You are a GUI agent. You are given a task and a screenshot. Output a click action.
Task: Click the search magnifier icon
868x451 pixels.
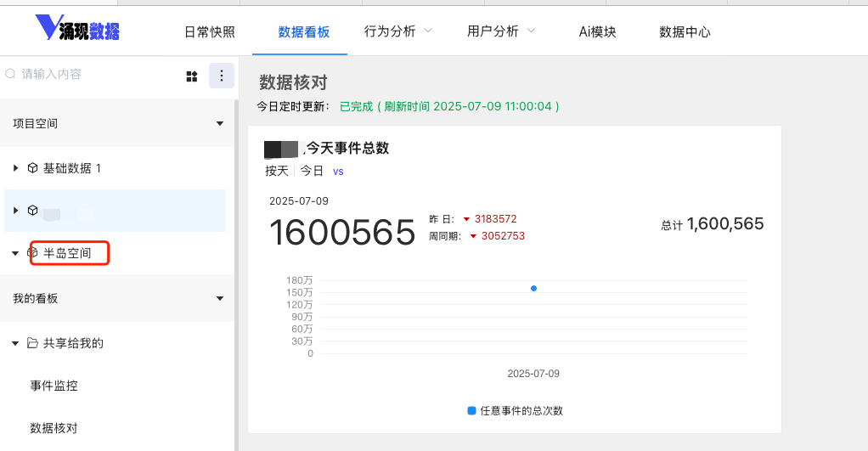(10, 74)
